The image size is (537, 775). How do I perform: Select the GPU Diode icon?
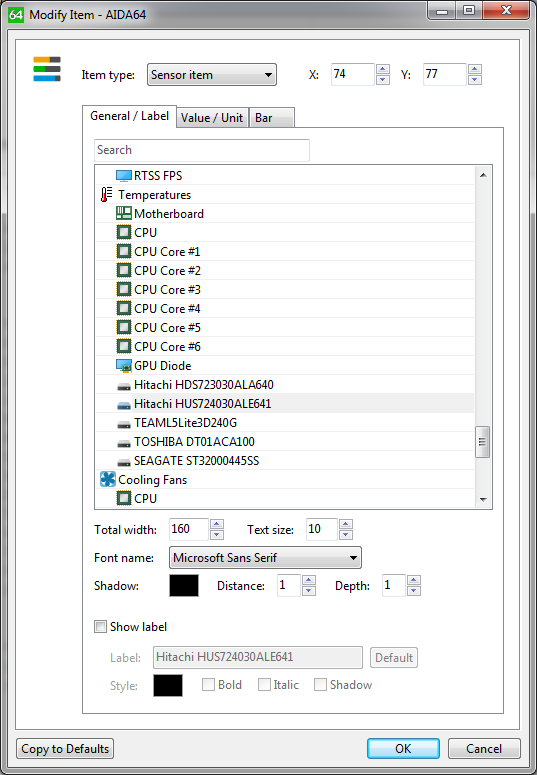click(124, 366)
